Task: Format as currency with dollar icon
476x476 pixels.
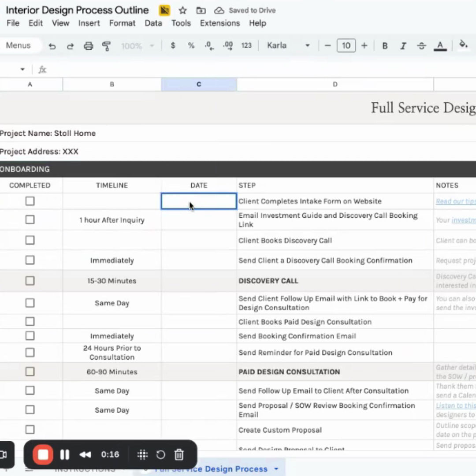Action: [173, 45]
